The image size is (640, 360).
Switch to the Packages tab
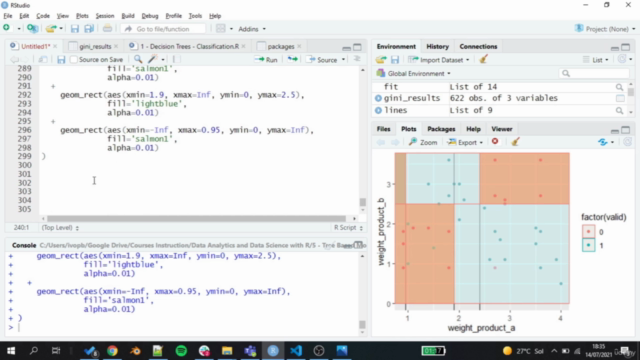click(441, 129)
